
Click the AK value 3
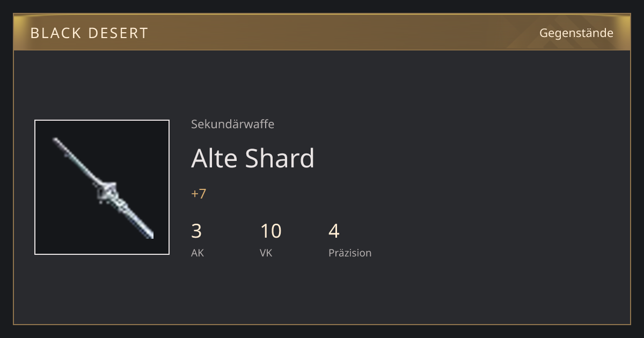(x=196, y=231)
